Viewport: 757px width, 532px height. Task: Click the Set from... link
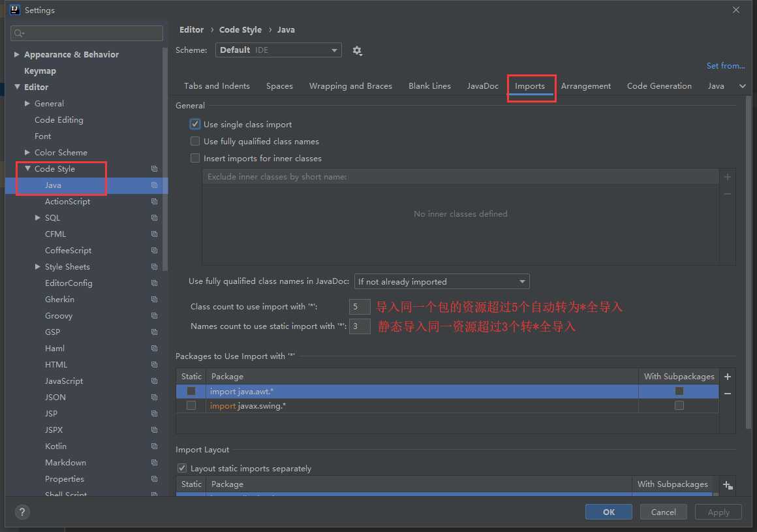click(x=725, y=66)
